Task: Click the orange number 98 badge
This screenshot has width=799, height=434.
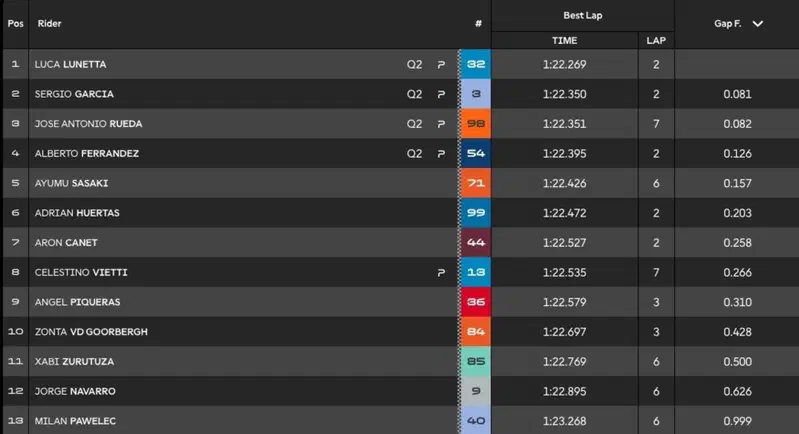Action: coord(475,124)
